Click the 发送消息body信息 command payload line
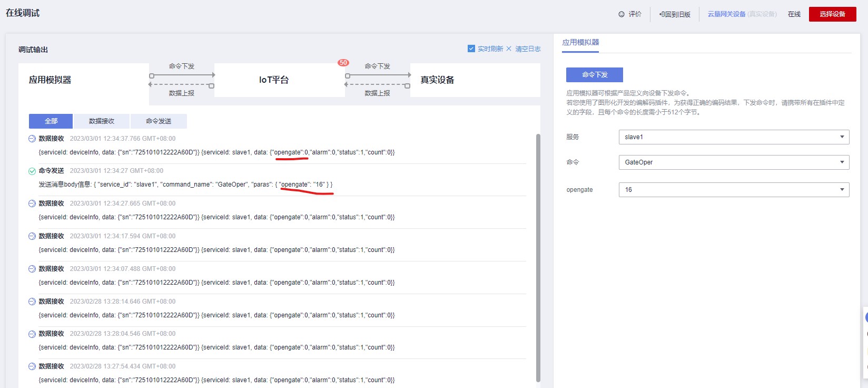 tap(185, 185)
